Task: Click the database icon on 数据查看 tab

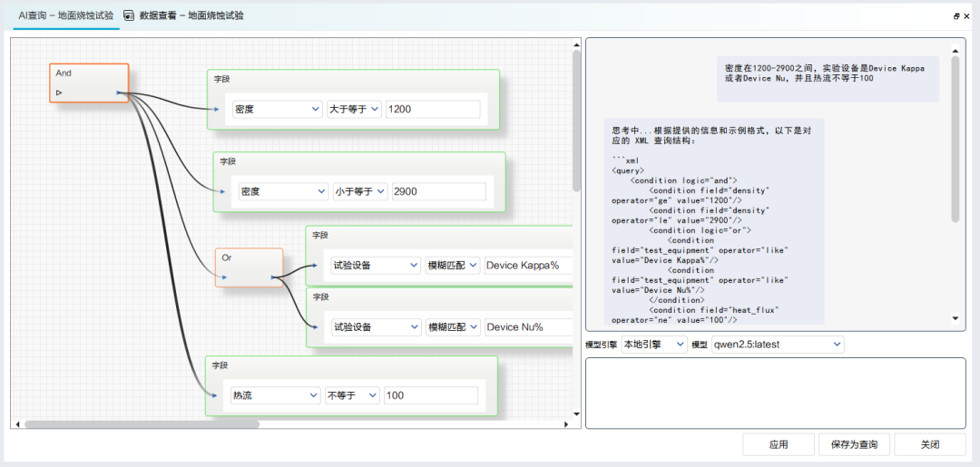Action: [x=130, y=15]
